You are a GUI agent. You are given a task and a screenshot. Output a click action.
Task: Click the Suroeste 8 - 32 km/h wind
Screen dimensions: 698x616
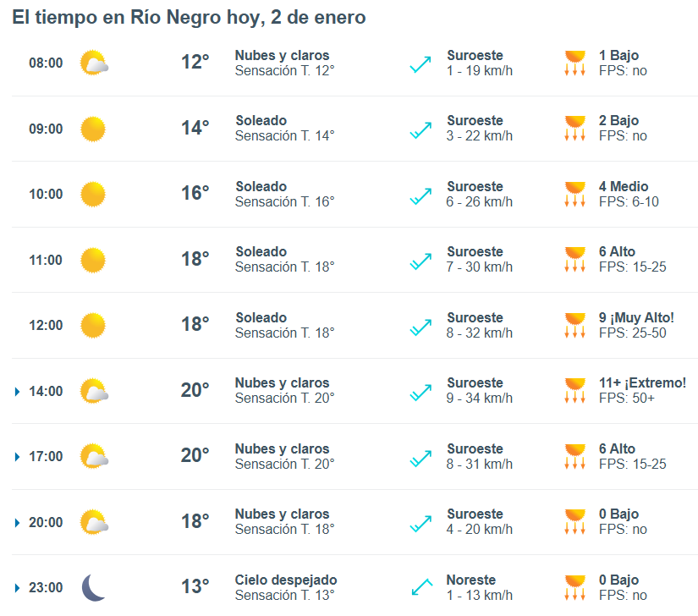(479, 325)
